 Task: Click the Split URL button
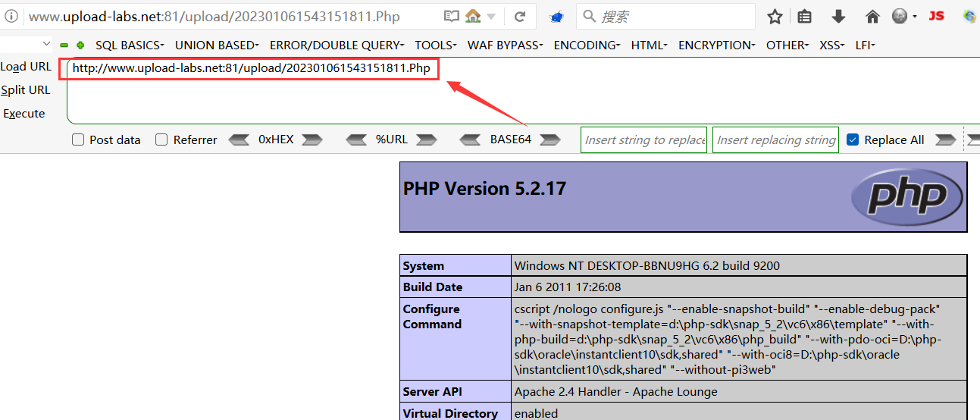point(26,90)
